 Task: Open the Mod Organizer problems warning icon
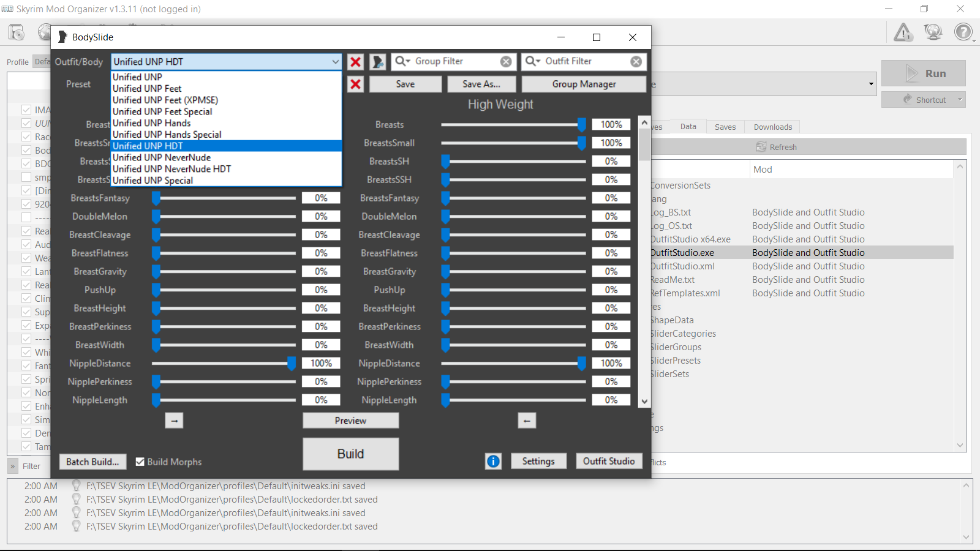click(903, 32)
